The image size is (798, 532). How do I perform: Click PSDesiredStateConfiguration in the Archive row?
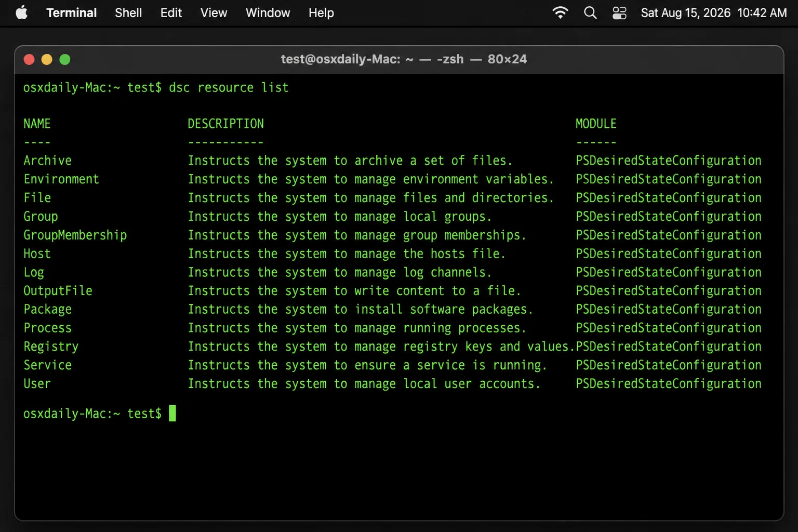point(669,161)
